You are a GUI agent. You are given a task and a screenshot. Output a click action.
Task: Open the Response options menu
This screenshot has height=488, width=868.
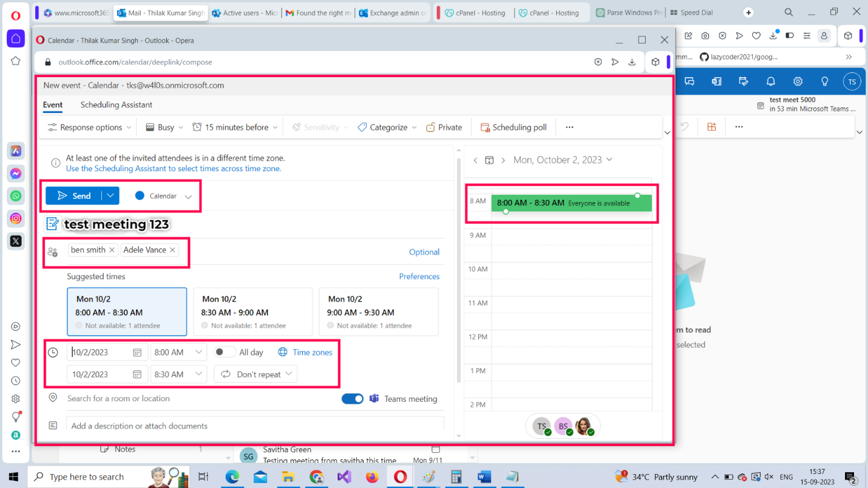pos(89,127)
